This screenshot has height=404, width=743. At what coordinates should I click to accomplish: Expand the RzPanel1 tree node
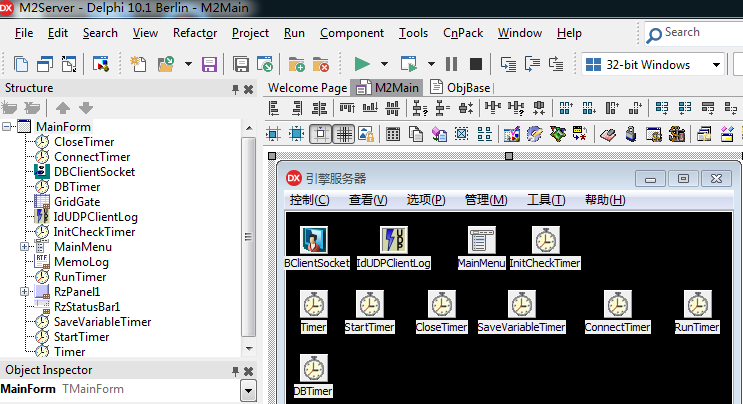point(24,291)
